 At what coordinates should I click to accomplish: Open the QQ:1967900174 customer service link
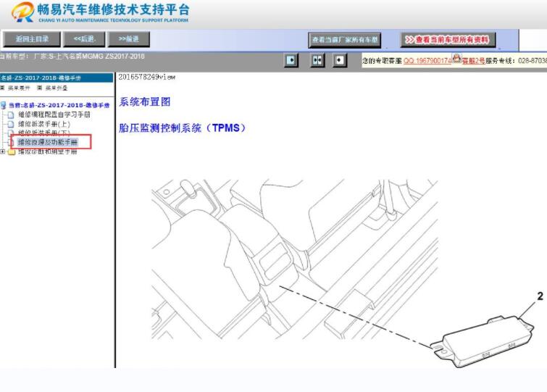click(x=427, y=61)
